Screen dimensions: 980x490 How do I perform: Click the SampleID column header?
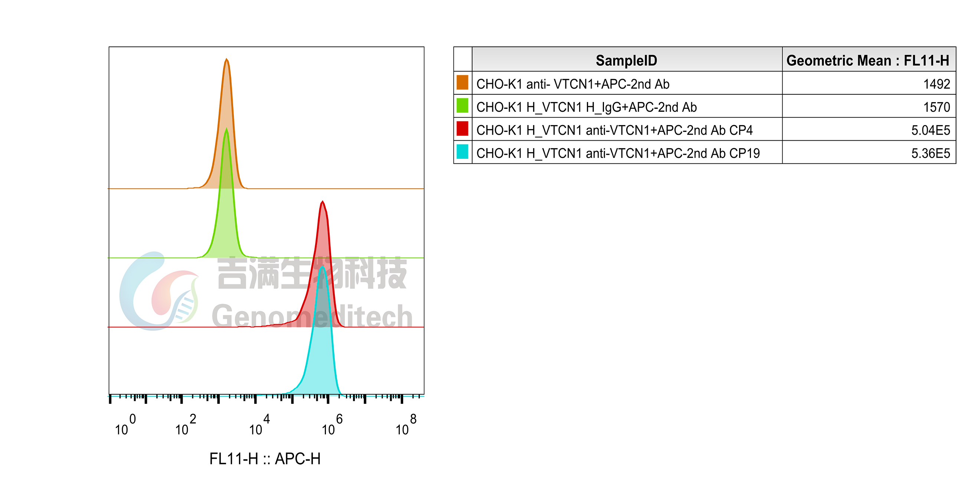pos(626,60)
